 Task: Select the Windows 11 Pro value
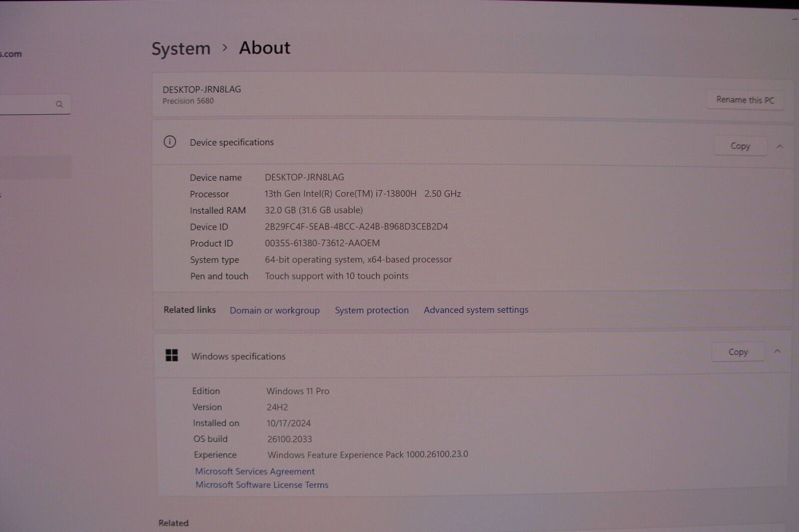coord(298,391)
